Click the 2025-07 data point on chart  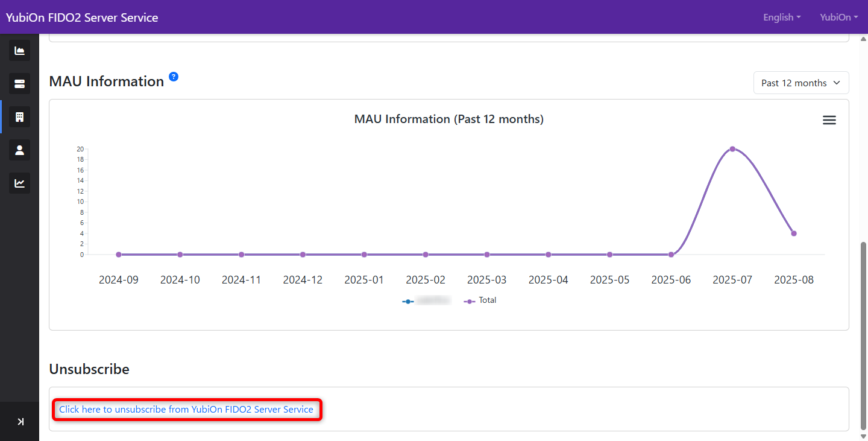point(732,149)
